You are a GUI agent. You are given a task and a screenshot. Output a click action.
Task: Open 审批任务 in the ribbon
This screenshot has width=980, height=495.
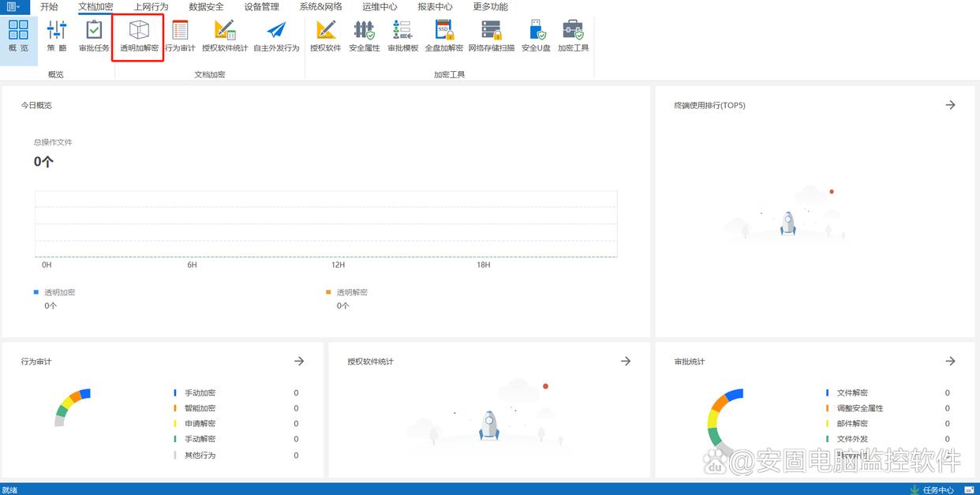[x=94, y=36]
